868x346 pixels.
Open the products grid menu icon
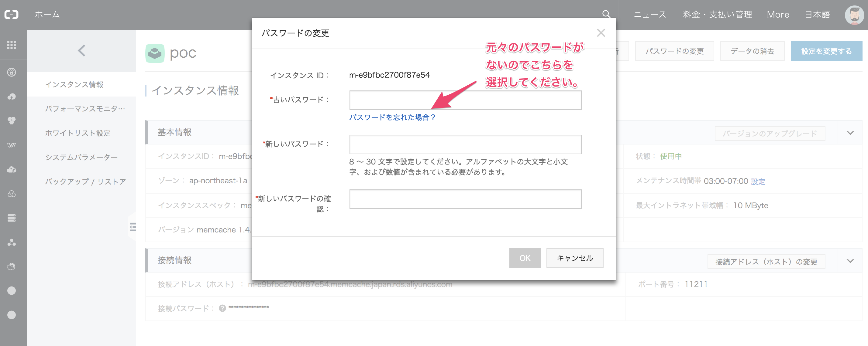click(12, 45)
